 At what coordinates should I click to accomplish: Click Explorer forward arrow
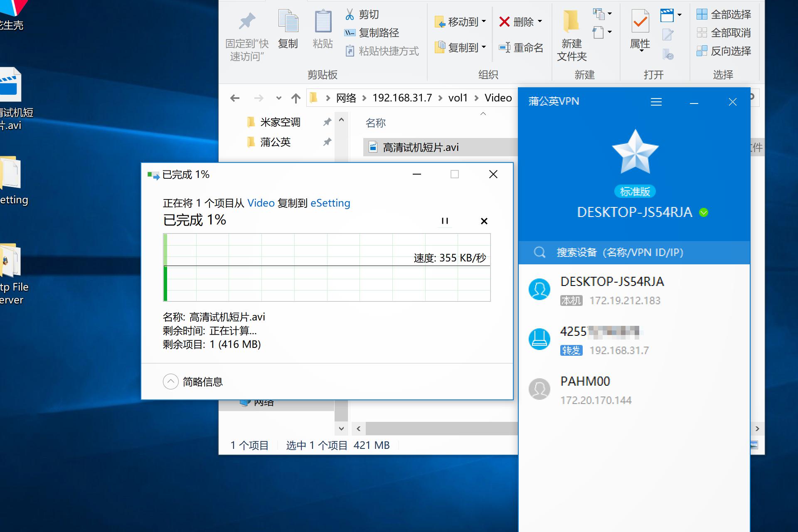coord(259,98)
